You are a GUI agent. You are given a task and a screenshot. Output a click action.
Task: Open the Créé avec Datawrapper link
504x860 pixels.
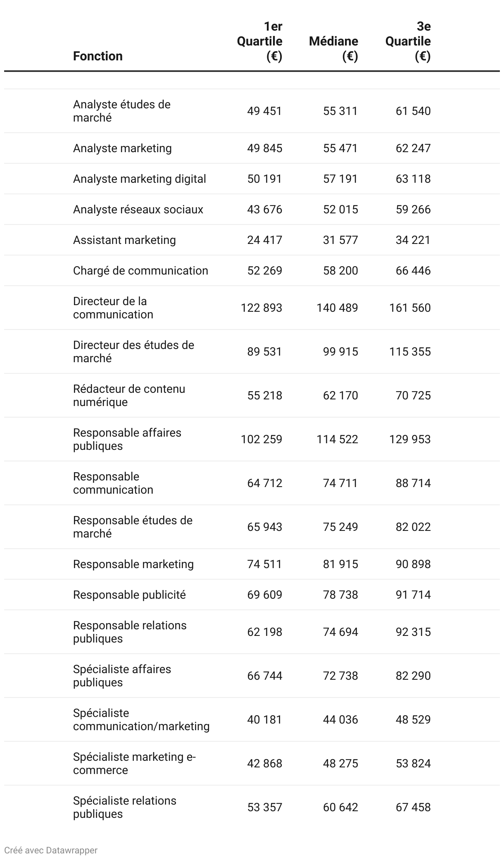coord(51,850)
